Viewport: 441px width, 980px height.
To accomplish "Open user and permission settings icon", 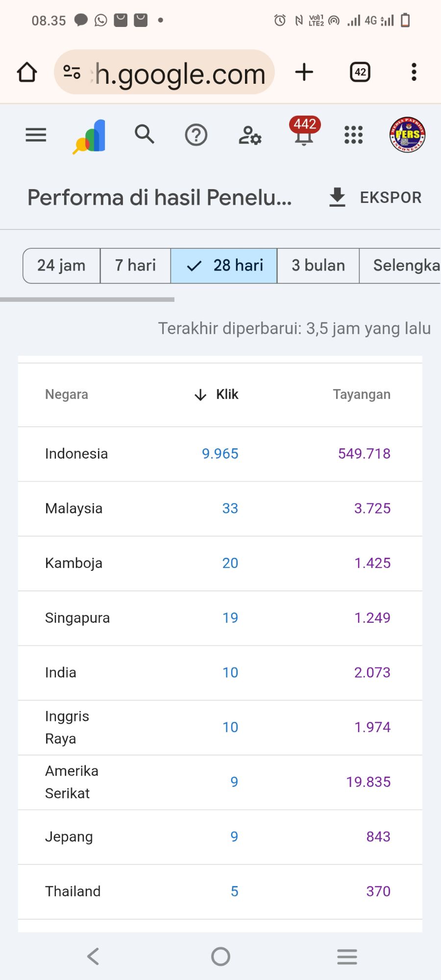I will 250,135.
